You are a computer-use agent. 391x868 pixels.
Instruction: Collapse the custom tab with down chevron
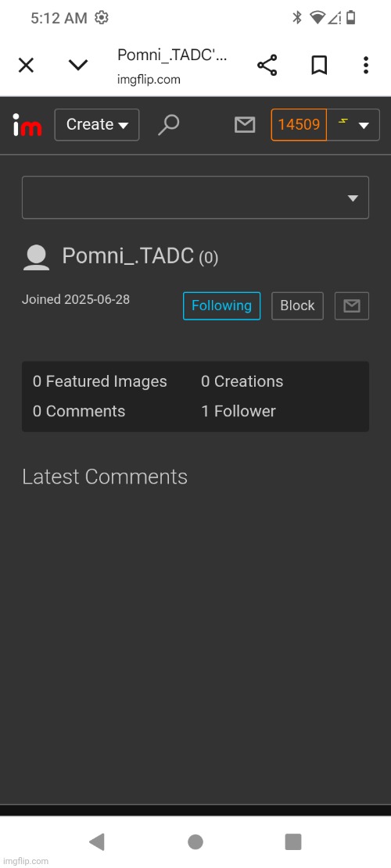78,66
